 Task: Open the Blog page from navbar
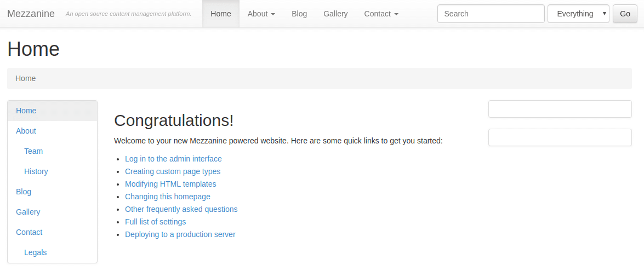coord(299,14)
